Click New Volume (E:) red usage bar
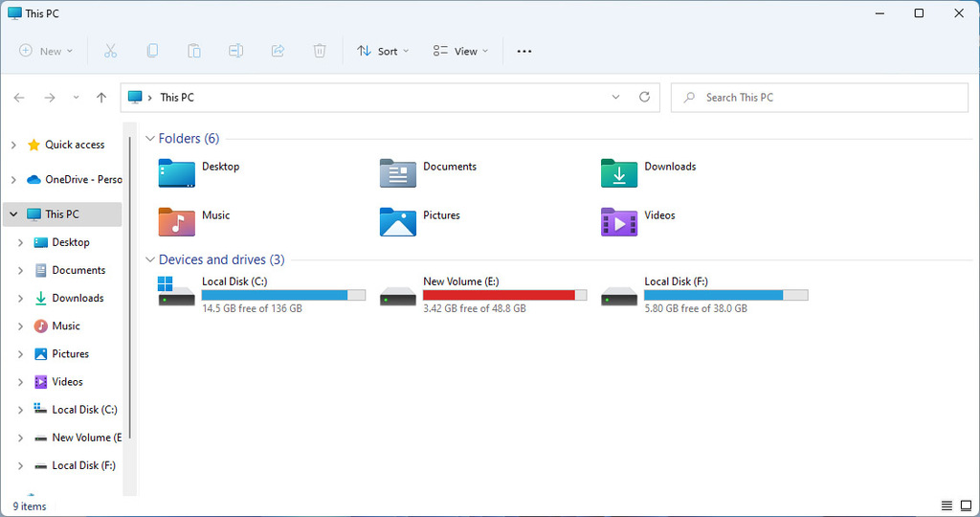 [x=505, y=295]
